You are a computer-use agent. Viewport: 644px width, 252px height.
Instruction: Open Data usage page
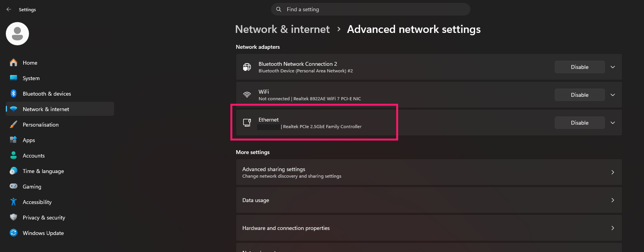(429, 200)
